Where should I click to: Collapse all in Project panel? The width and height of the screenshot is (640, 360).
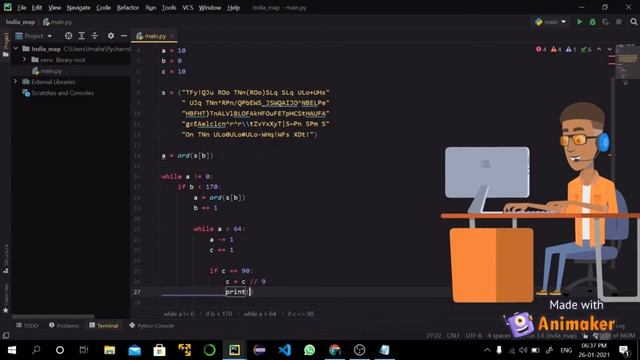95,36
